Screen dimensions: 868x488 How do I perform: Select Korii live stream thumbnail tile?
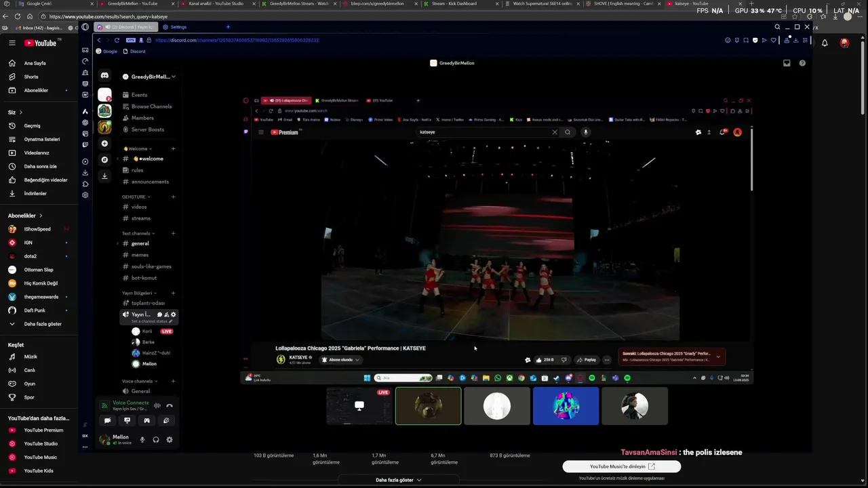(359, 406)
